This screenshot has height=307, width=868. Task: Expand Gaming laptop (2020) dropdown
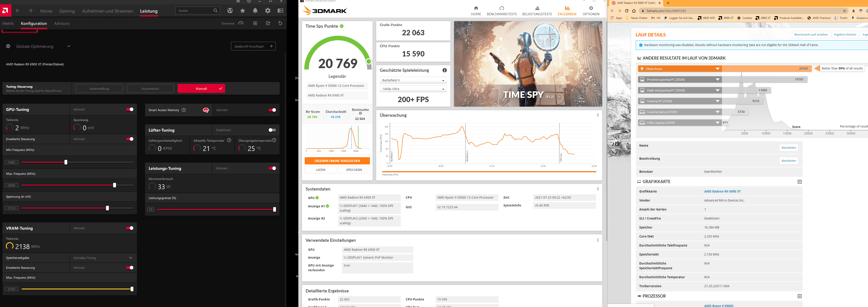point(718,112)
